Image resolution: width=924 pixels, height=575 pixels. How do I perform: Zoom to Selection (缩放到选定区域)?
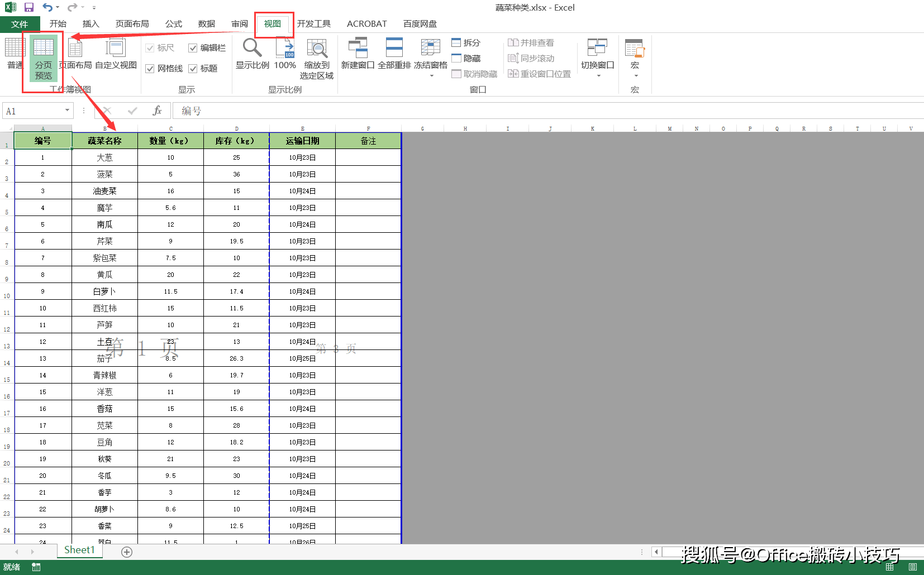[317, 59]
